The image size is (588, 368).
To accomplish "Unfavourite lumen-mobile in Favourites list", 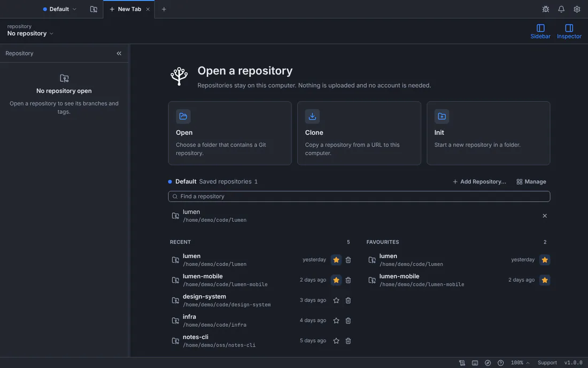I will click(545, 280).
